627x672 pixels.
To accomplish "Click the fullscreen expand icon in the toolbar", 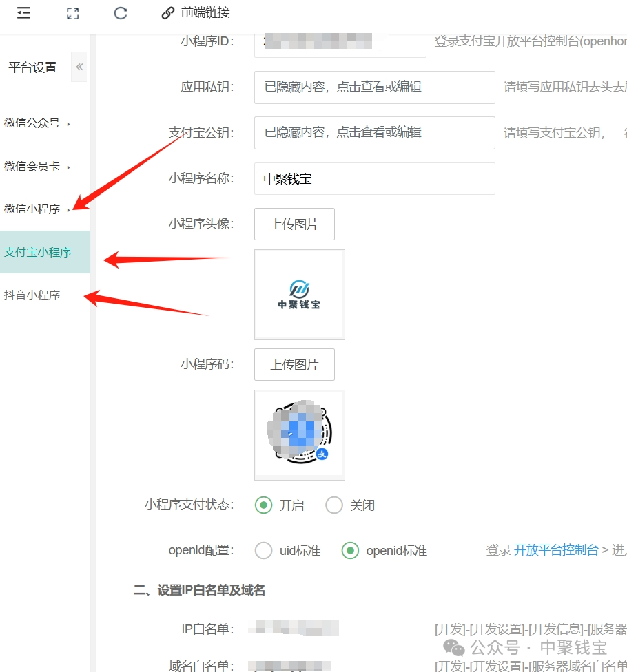I will (72, 12).
